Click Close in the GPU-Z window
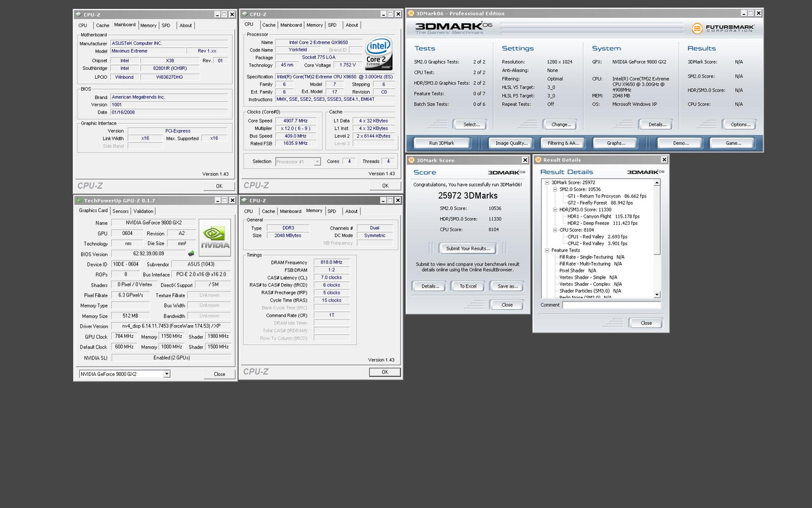Screen dimensions: 812x508 (x=219, y=374)
